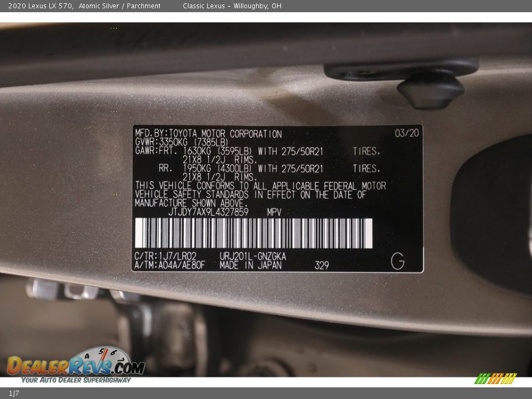The image size is (532, 399).
Task: Click the door jamb label photo
Action: click(x=266, y=199)
